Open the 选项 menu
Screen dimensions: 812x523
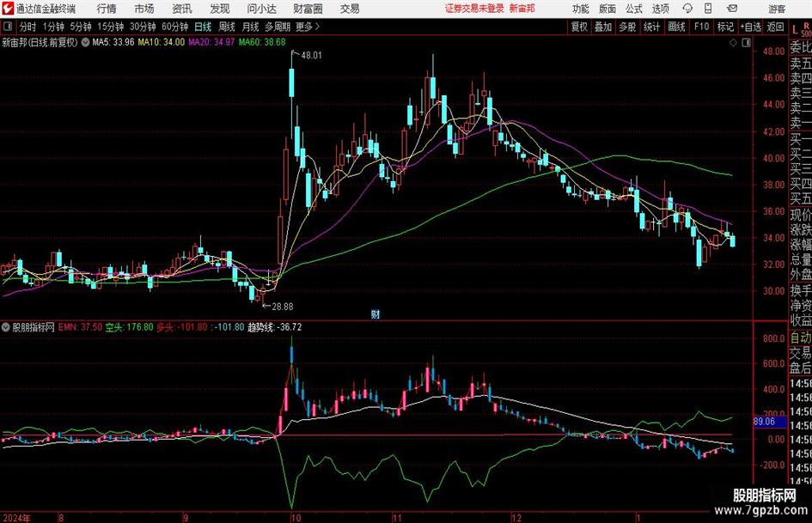(660, 9)
